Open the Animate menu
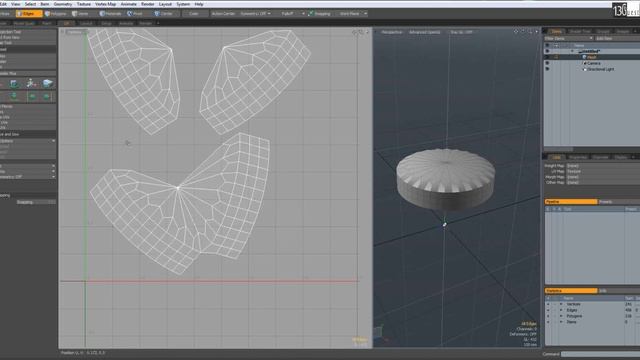640x360 pixels. click(x=129, y=4)
